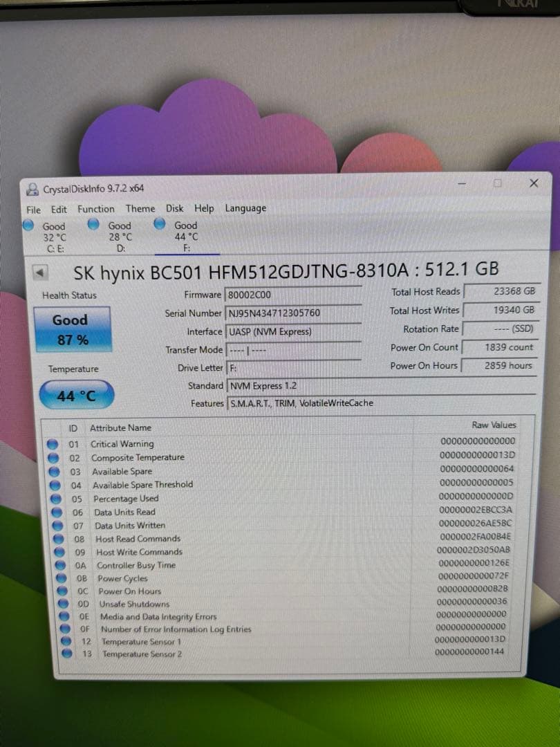Click status icon for Unsafe Shutdowns
The height and width of the screenshot is (747, 560).
coord(64,604)
